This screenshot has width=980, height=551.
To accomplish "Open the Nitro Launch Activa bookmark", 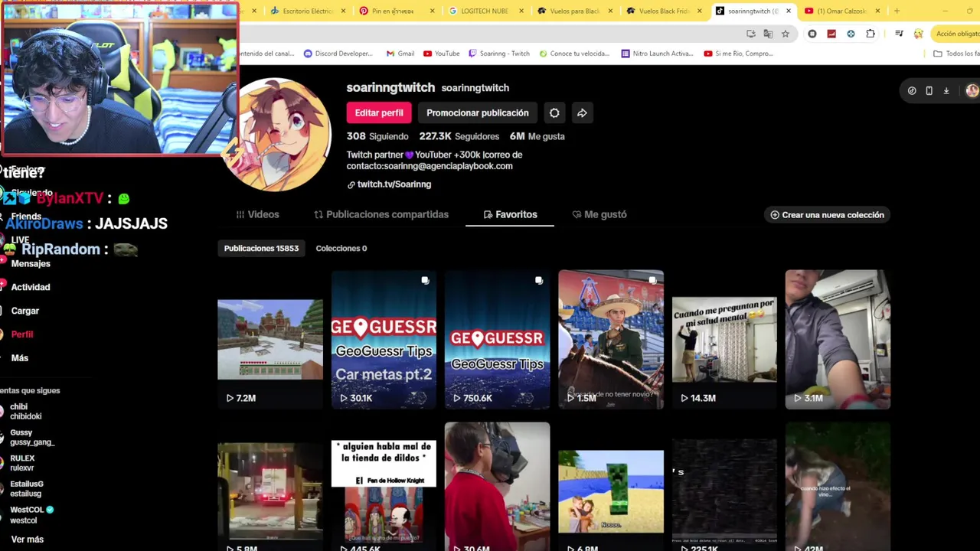I will click(x=657, y=54).
